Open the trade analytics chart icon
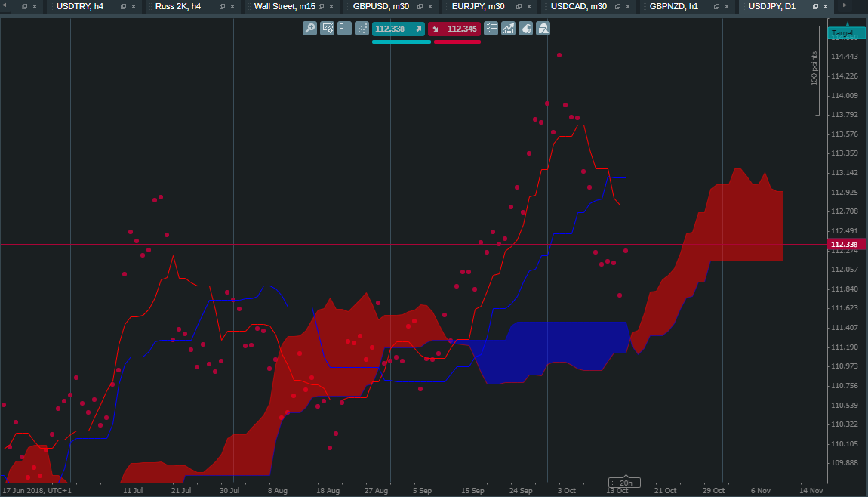 tap(508, 28)
